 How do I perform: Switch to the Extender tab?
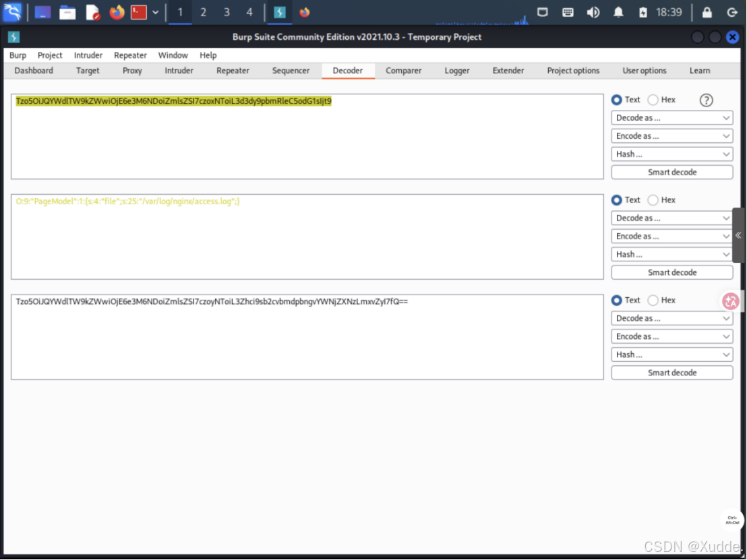tap(508, 71)
